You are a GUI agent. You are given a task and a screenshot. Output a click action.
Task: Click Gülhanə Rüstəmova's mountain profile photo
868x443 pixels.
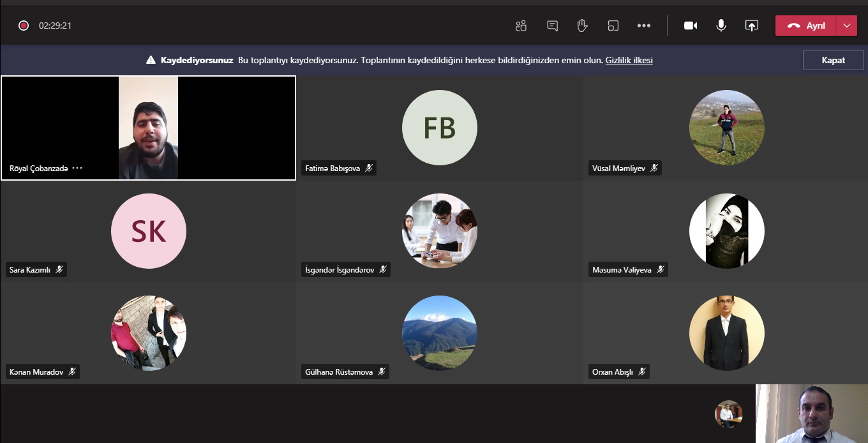tap(440, 333)
